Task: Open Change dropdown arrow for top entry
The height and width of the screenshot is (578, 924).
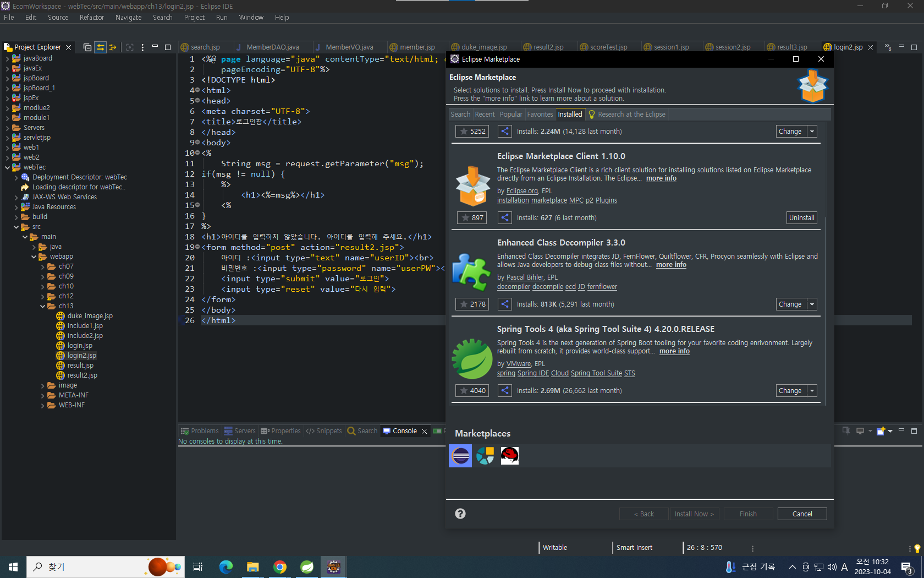Action: tap(812, 132)
